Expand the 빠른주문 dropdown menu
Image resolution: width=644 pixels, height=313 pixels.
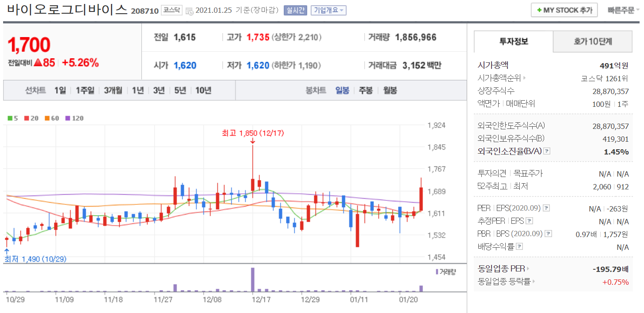point(623,10)
